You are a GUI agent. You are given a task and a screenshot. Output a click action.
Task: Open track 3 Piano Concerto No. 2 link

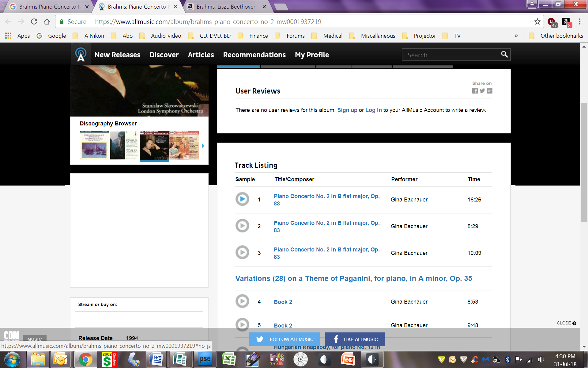[x=326, y=253]
